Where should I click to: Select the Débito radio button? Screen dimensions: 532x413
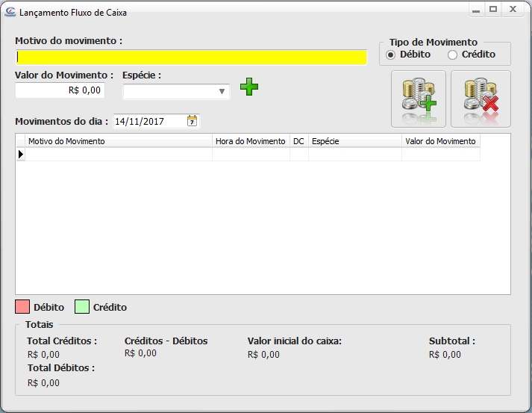pyautogui.click(x=391, y=55)
